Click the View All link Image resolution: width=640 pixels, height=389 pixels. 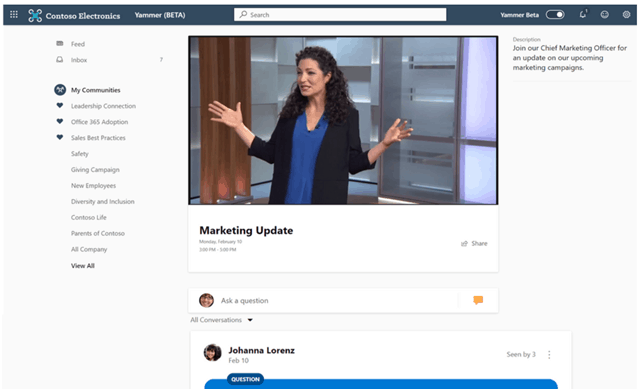click(x=82, y=266)
